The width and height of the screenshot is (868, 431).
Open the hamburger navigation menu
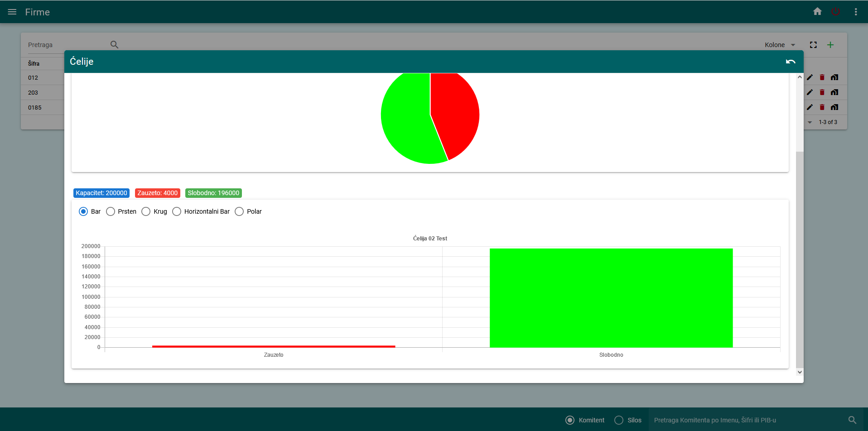12,12
